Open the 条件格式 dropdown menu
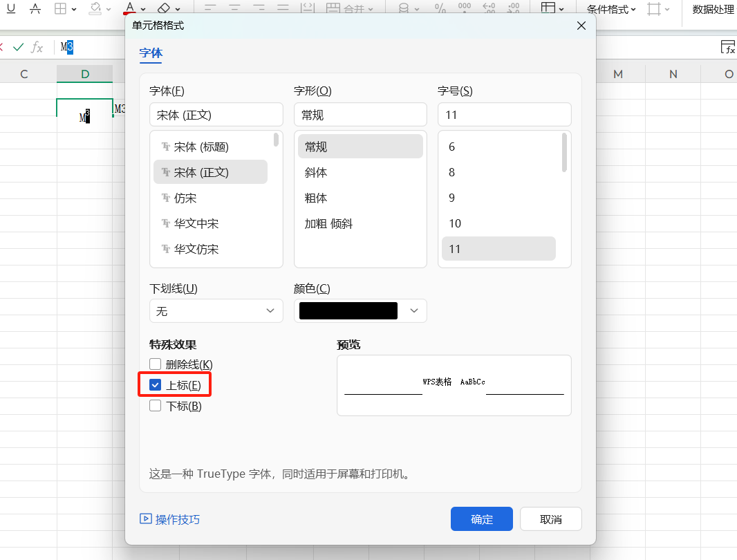The width and height of the screenshot is (737, 560). coord(611,9)
